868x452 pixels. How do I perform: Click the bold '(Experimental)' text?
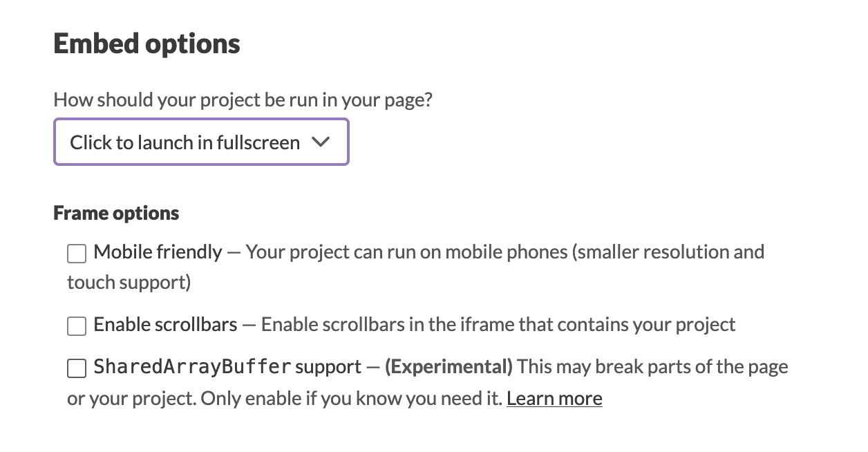tap(449, 366)
